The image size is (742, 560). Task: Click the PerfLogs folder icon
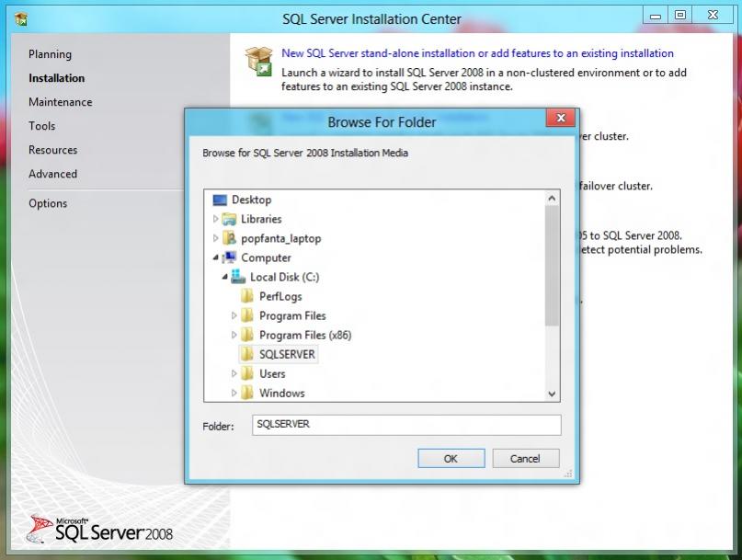247,296
